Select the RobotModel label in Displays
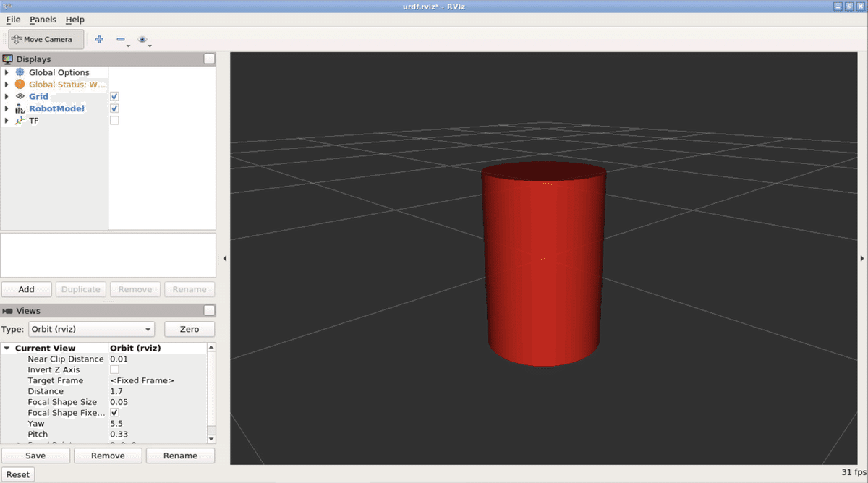868x483 pixels. click(x=56, y=108)
